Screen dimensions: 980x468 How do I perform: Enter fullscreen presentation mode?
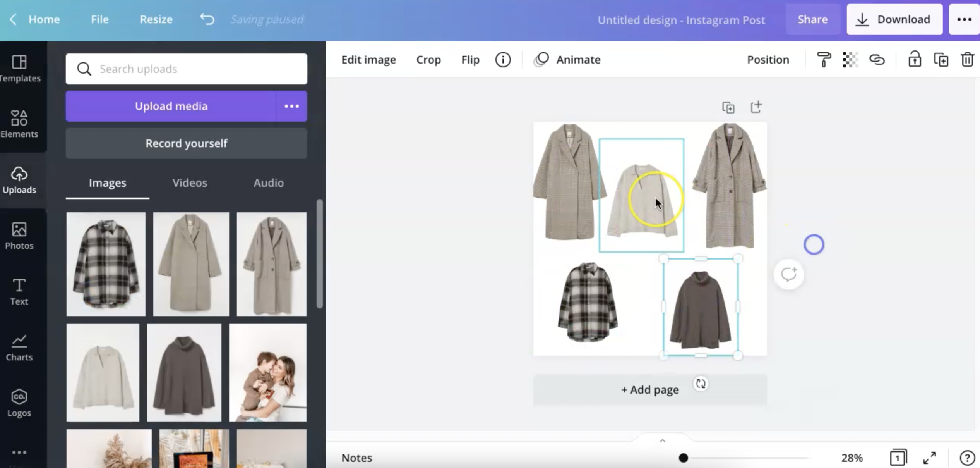pyautogui.click(x=929, y=458)
